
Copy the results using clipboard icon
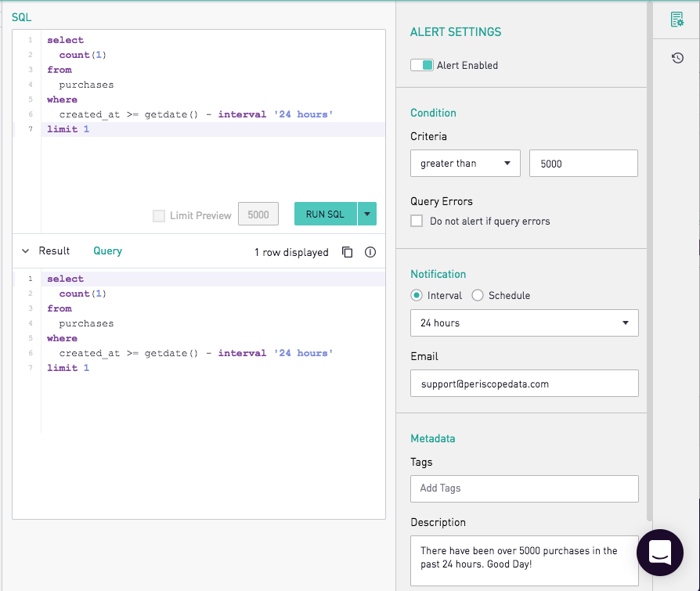coord(348,252)
